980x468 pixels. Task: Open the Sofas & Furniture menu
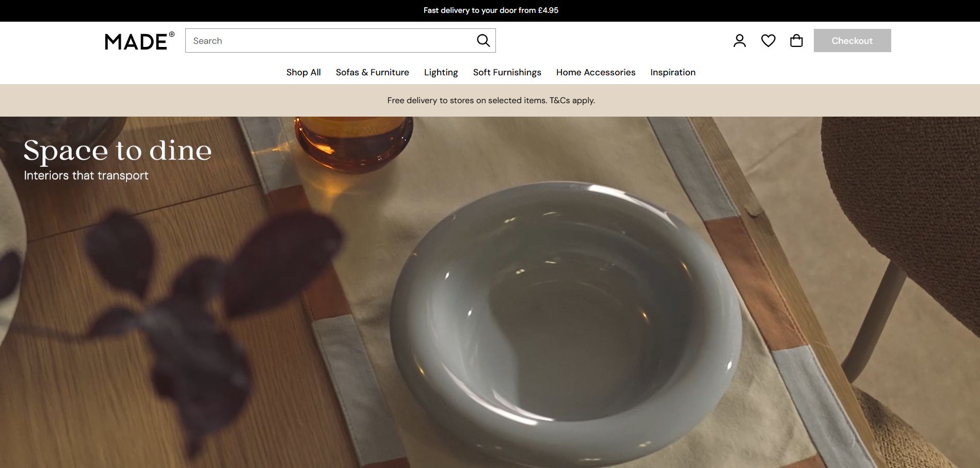pos(372,72)
